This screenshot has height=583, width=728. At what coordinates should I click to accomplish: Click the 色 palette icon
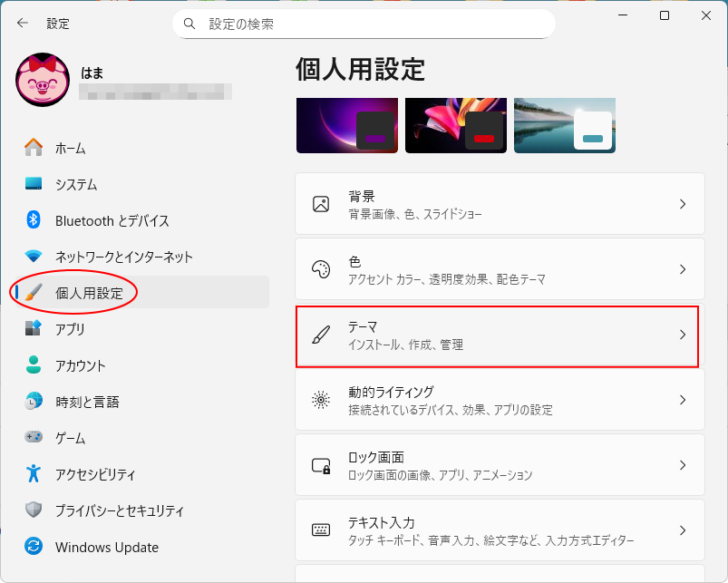321,269
